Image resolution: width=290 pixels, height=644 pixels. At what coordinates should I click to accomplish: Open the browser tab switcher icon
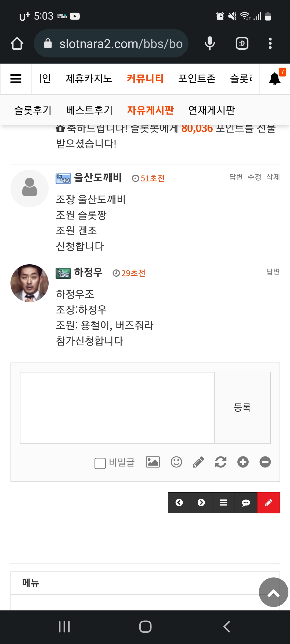pos(242,43)
